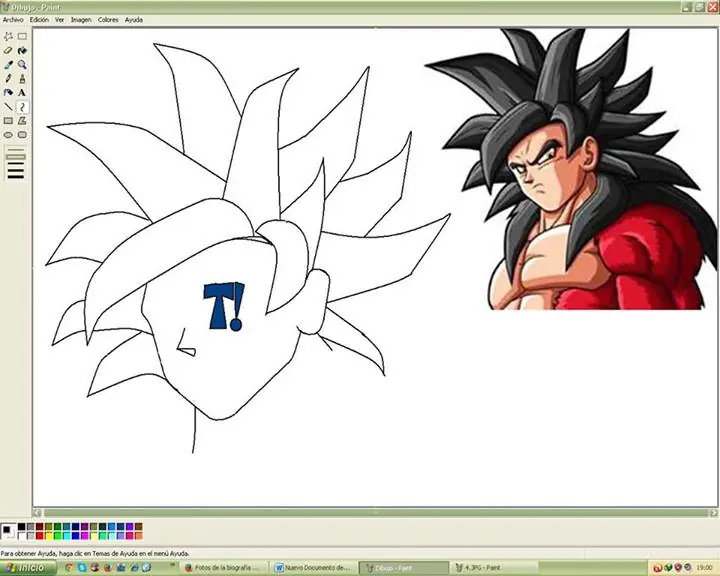Choose the Ellipse shape tool
720x576 pixels.
8,135
